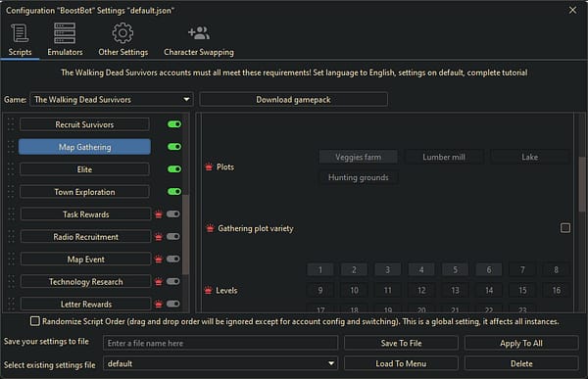588x379 pixels.
Task: Close the configuration window
Action: tap(572, 10)
